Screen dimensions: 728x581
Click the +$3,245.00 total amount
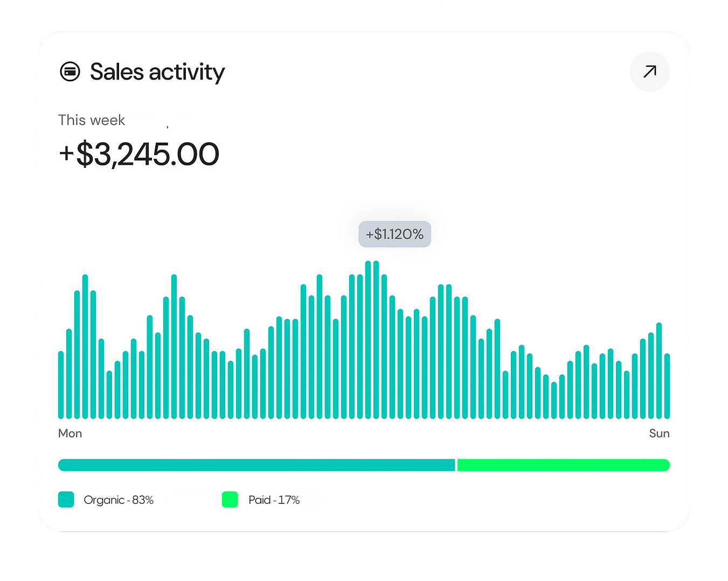click(x=139, y=154)
